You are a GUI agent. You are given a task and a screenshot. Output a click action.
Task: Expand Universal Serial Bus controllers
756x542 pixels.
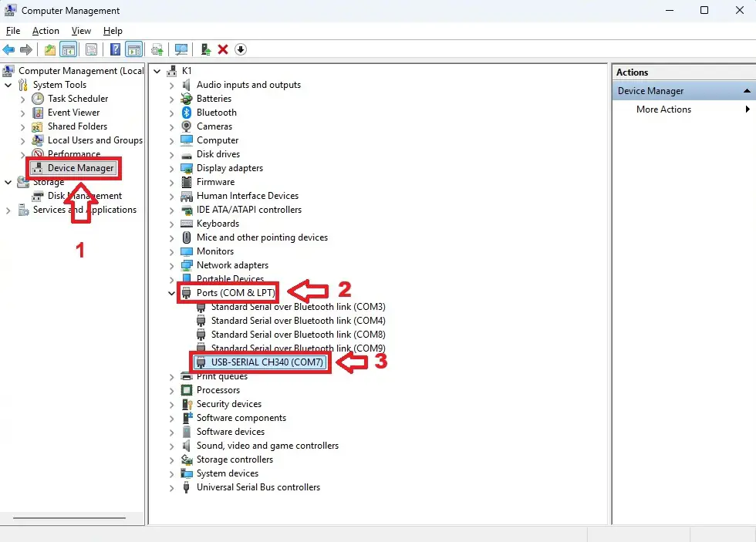point(171,486)
